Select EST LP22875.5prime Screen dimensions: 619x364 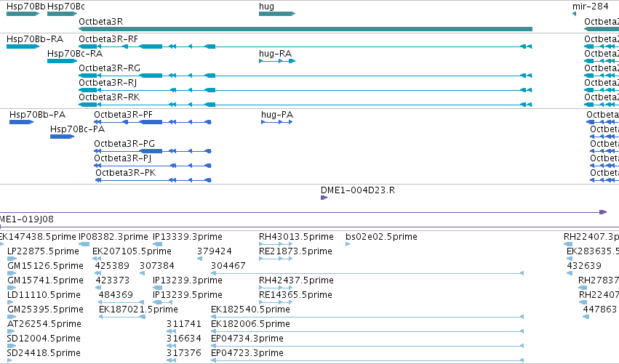pyautogui.click(x=43, y=251)
